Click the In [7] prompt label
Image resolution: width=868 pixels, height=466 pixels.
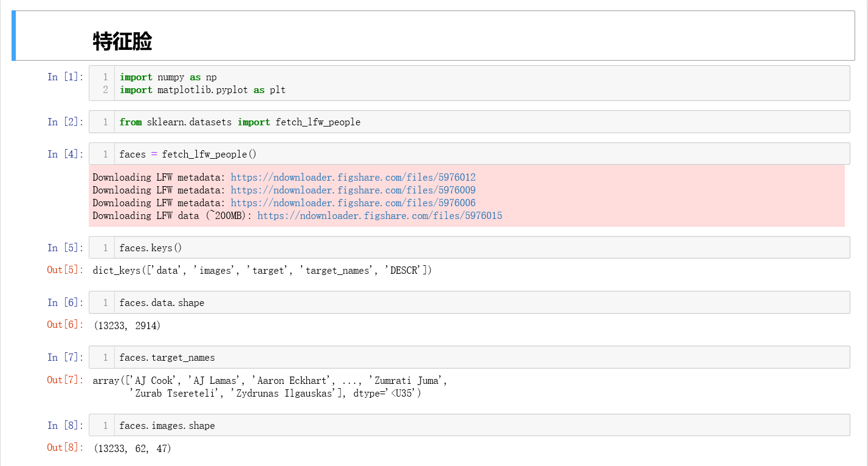pyautogui.click(x=66, y=357)
